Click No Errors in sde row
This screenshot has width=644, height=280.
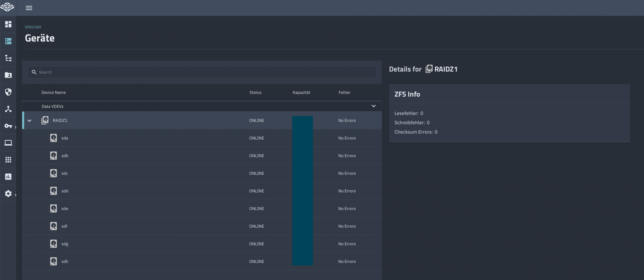347,209
